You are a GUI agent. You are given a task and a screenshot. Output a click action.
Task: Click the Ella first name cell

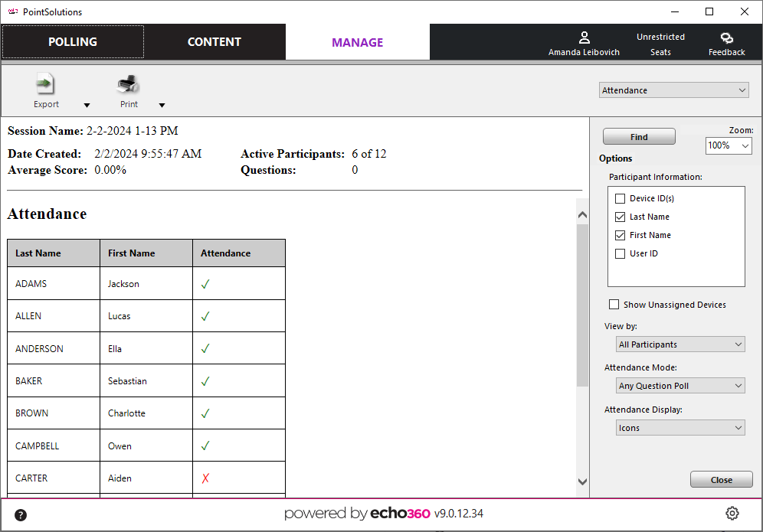(146, 348)
